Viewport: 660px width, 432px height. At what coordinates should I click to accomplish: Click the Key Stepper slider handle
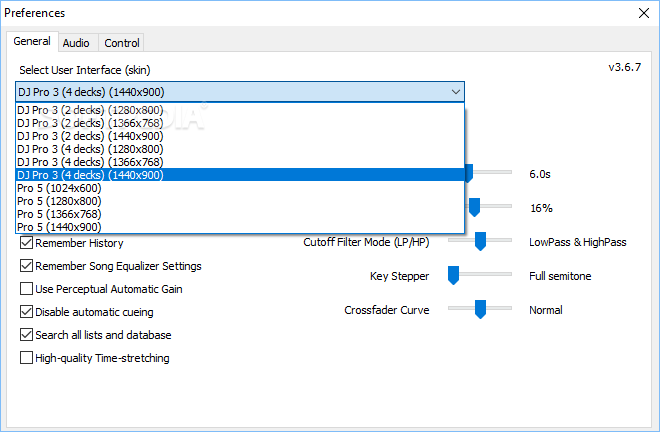click(453, 275)
